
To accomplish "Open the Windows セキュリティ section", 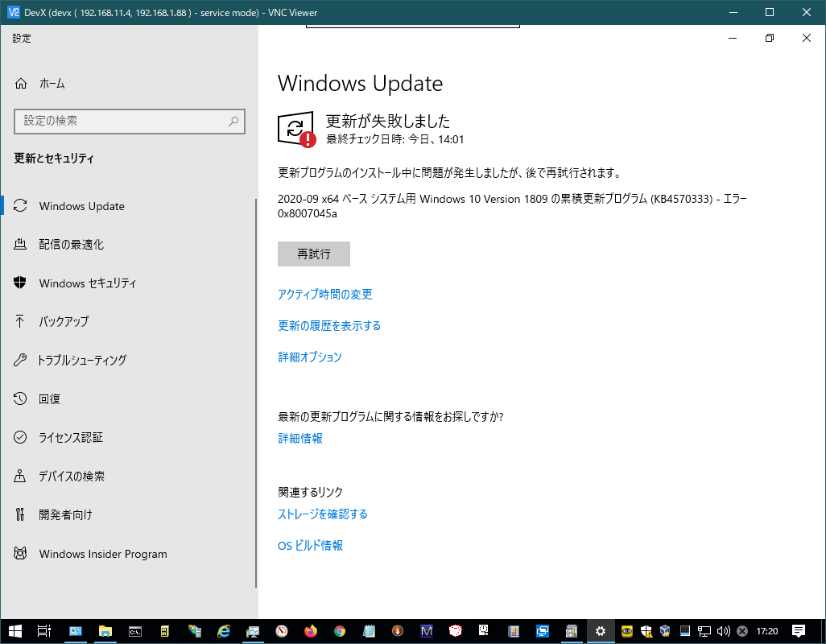I will point(128,283).
